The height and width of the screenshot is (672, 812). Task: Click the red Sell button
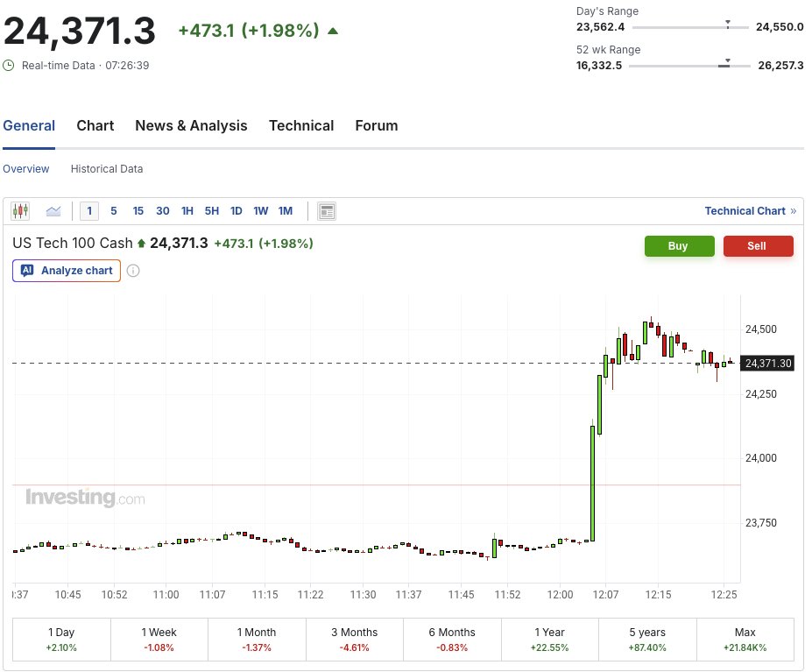pos(759,246)
